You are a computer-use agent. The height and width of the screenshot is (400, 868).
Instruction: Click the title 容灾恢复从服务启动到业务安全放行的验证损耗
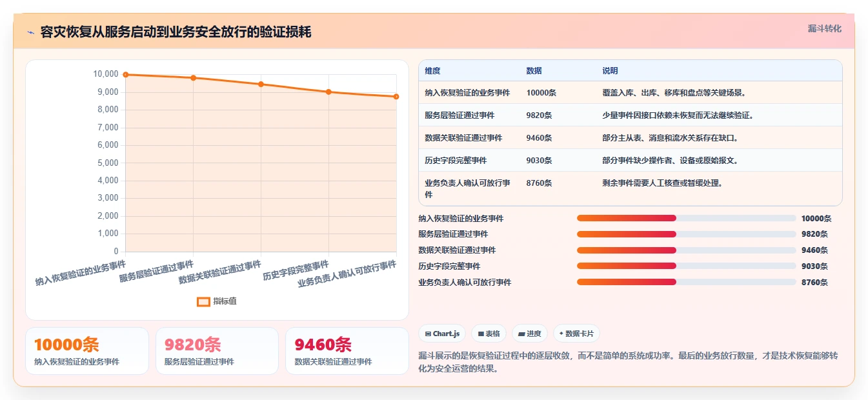176,32
